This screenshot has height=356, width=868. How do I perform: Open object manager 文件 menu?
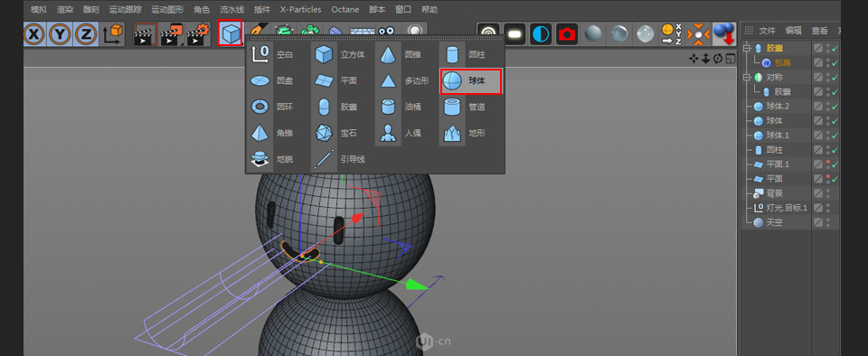pyautogui.click(x=768, y=31)
